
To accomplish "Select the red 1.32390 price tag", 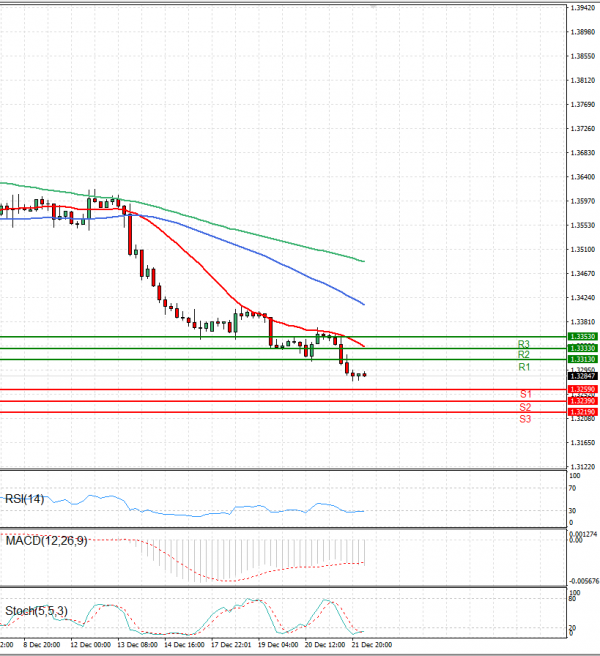I will pyautogui.click(x=583, y=401).
